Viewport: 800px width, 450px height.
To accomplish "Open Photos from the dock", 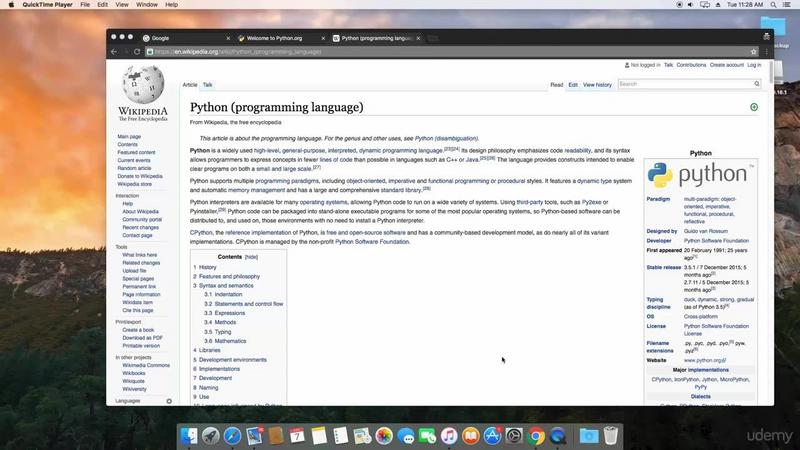I will tap(384, 436).
